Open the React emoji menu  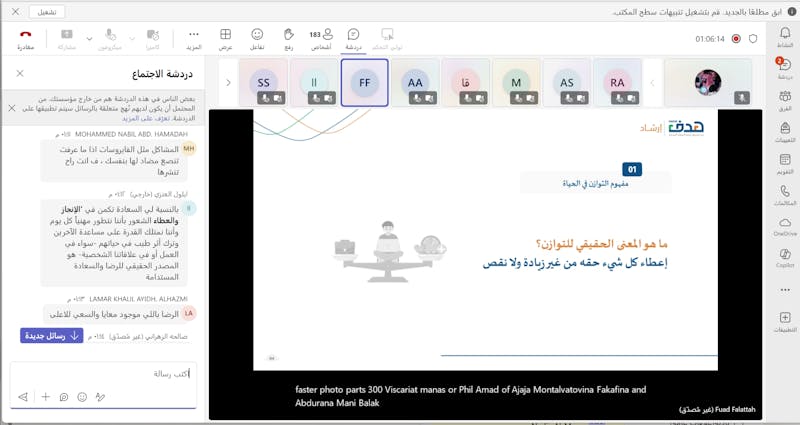click(257, 38)
